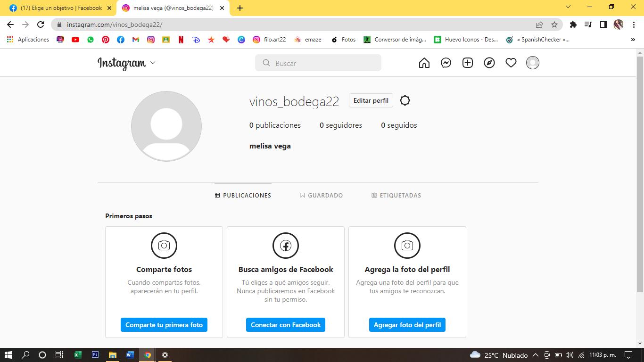Click the page vertical scrollbar
The height and width of the screenshot is (362, 644).
pos(640,175)
